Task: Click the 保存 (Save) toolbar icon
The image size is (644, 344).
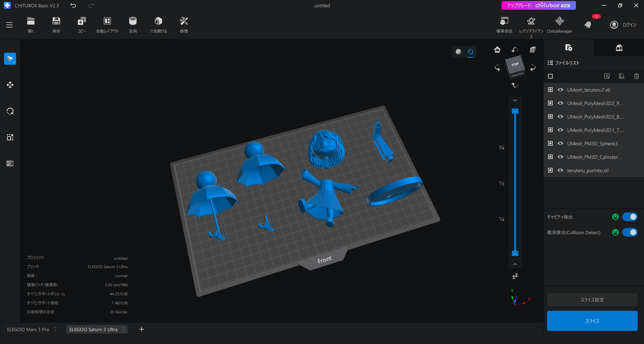Action: point(56,25)
